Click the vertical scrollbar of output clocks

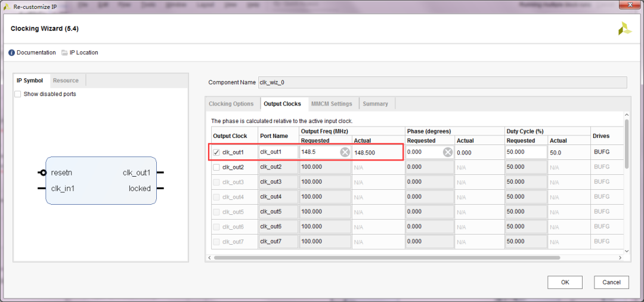tap(626, 143)
